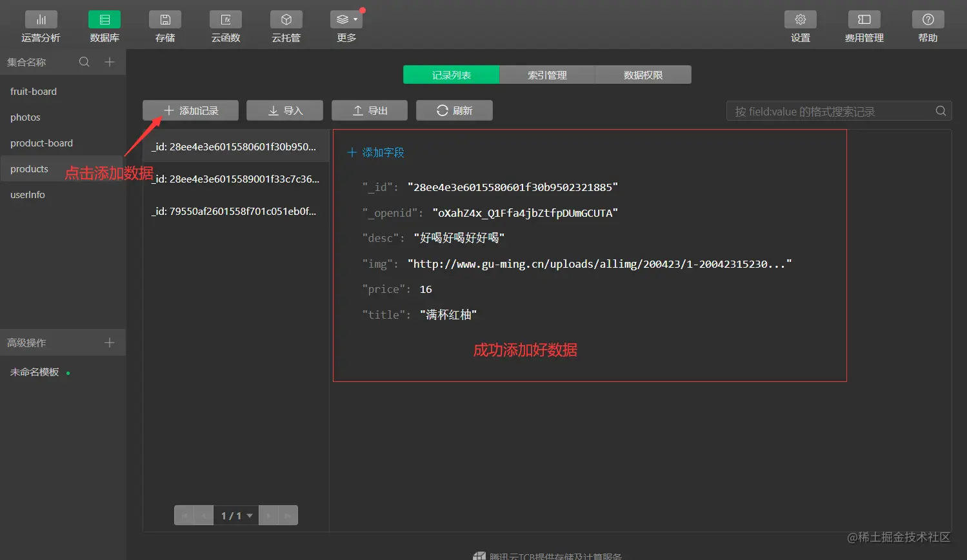The width and height of the screenshot is (967, 560).
Task: Select the record with _id 28ee4e3e6015580601f30b950...
Action: pyautogui.click(x=236, y=146)
